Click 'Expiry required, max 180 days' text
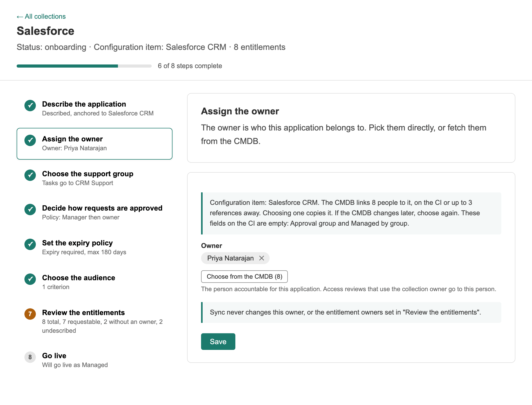The width and height of the screenshot is (532, 405). pos(84,252)
